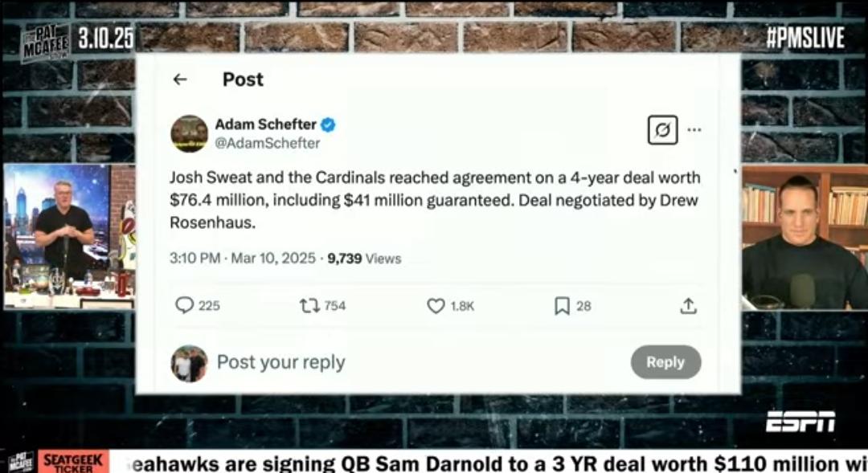Screen dimensions: 868x473
Task: Click the reply speech bubble icon
Action: (x=184, y=305)
